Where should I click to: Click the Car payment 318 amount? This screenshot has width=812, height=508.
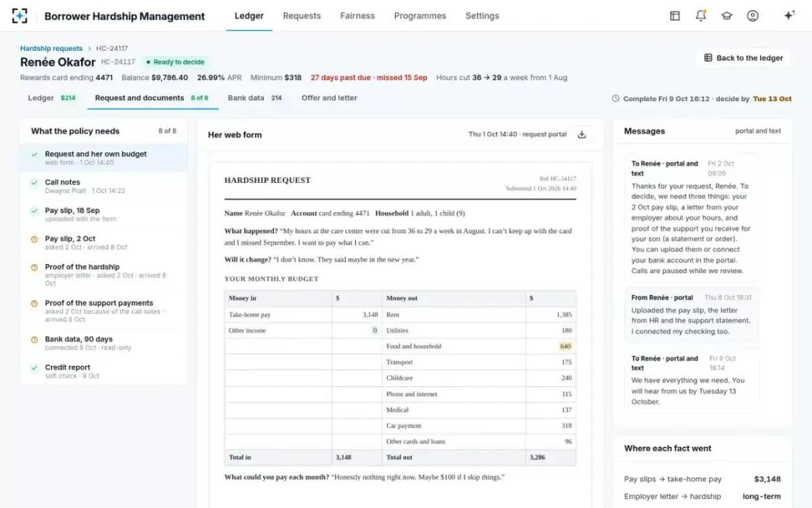click(566, 425)
